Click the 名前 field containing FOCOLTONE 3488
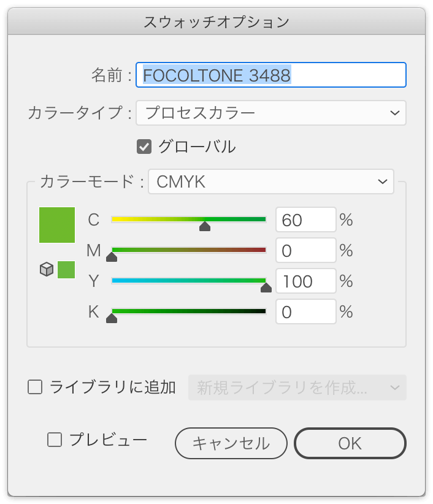The image size is (433, 504). [270, 75]
